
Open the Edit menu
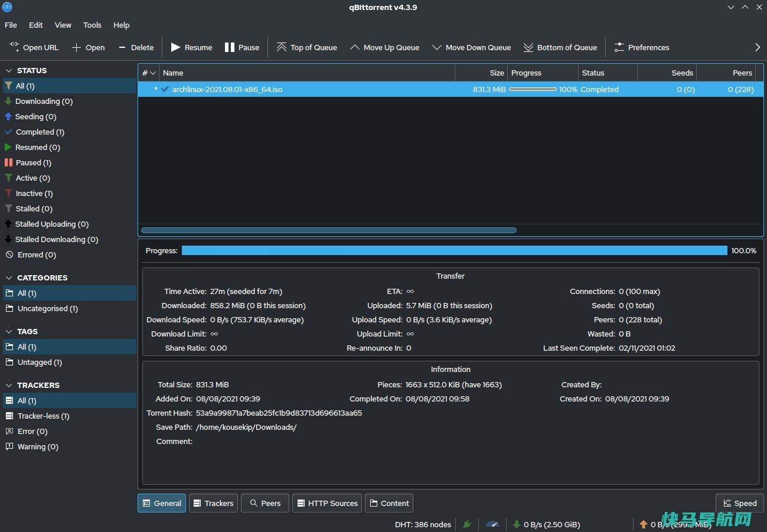pos(36,25)
